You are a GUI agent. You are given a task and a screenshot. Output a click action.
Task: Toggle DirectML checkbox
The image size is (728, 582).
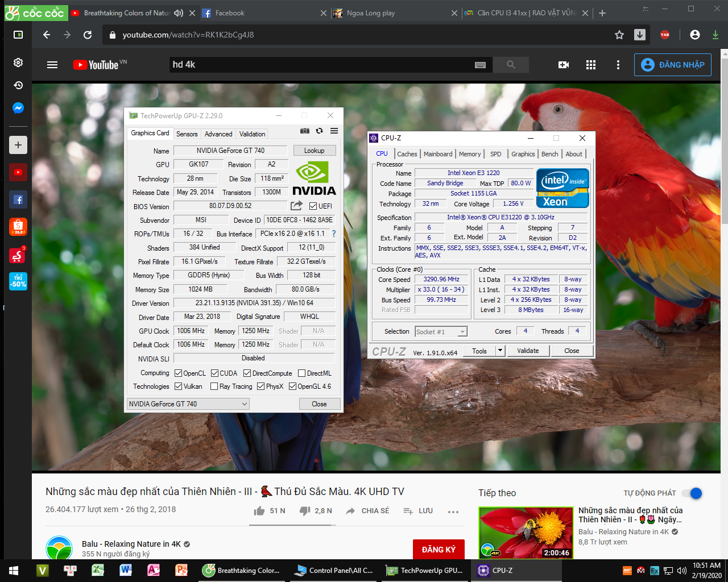(x=301, y=373)
